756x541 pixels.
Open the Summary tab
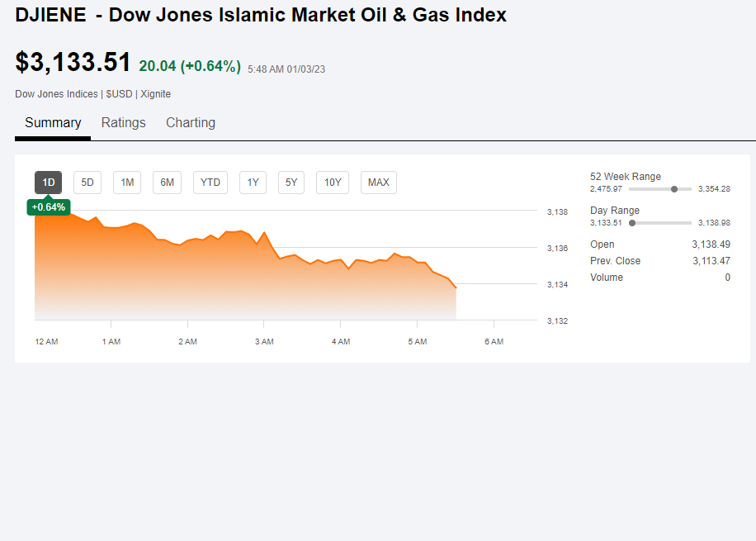click(53, 123)
